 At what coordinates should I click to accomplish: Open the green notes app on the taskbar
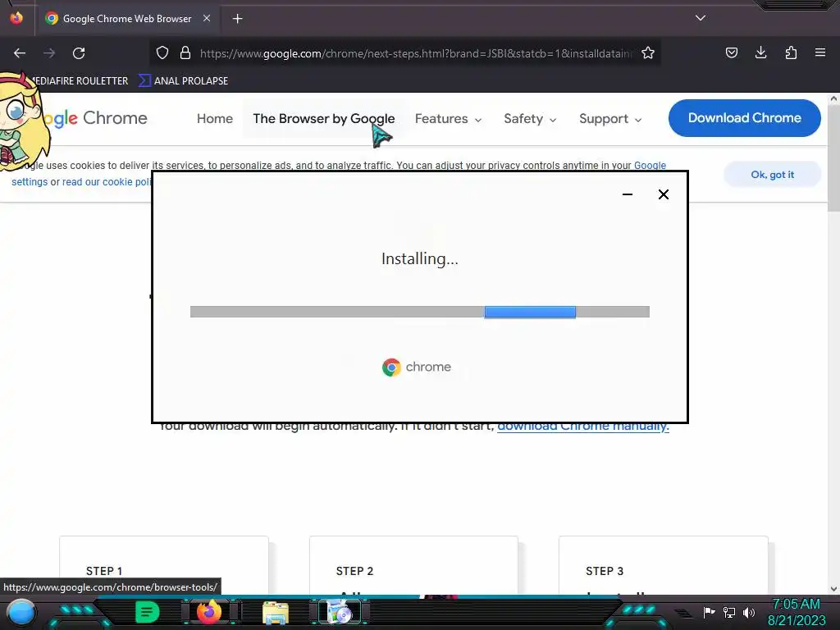click(x=147, y=612)
